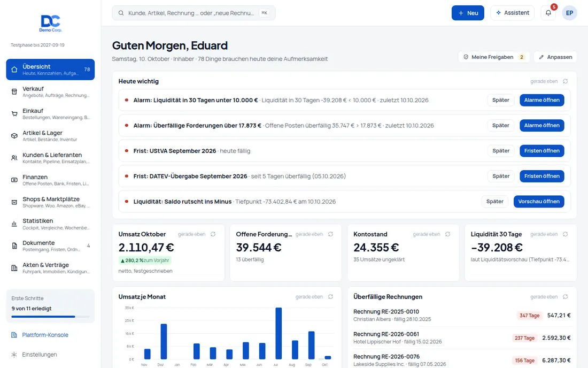Open the Artikel & Lager section
This screenshot has width=588, height=368.
[x=50, y=136]
